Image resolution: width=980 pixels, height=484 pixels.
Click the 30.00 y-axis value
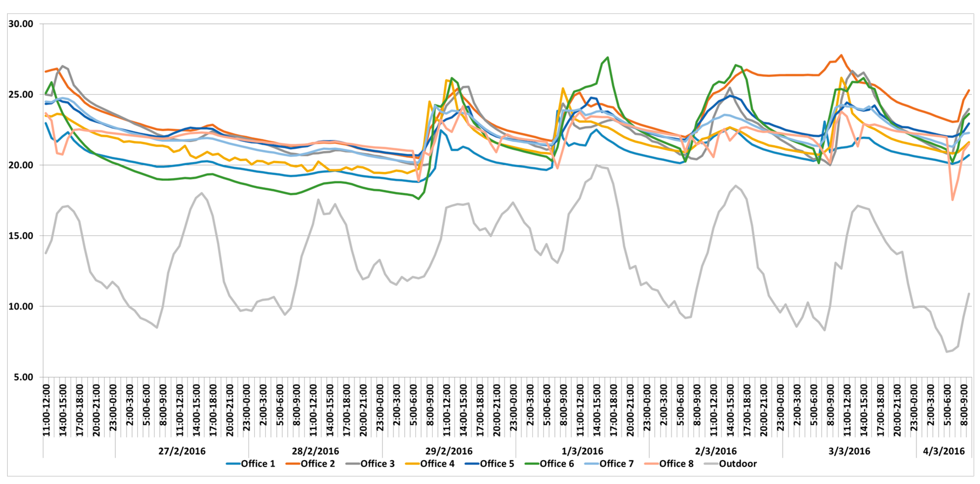21,24
